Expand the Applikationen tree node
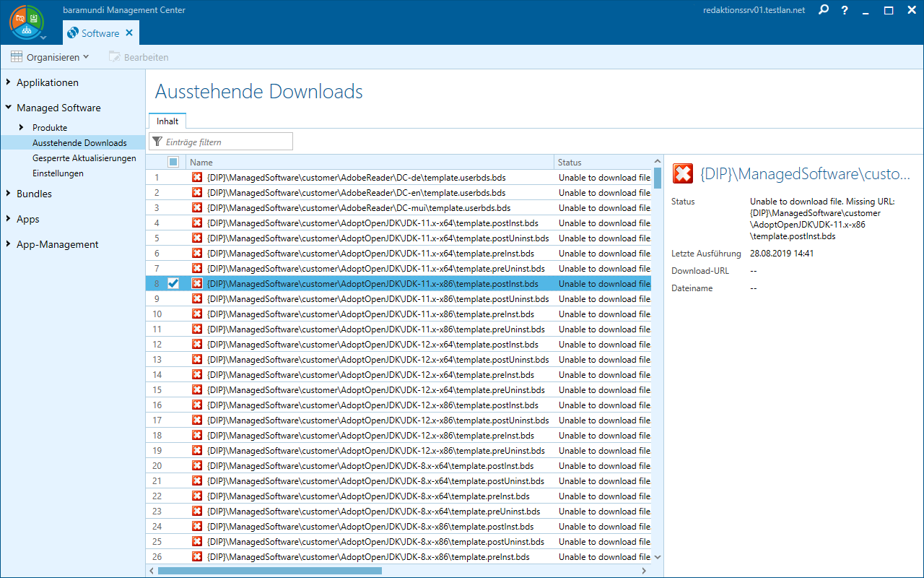Image resolution: width=924 pixels, height=578 pixels. pyautogui.click(x=8, y=82)
